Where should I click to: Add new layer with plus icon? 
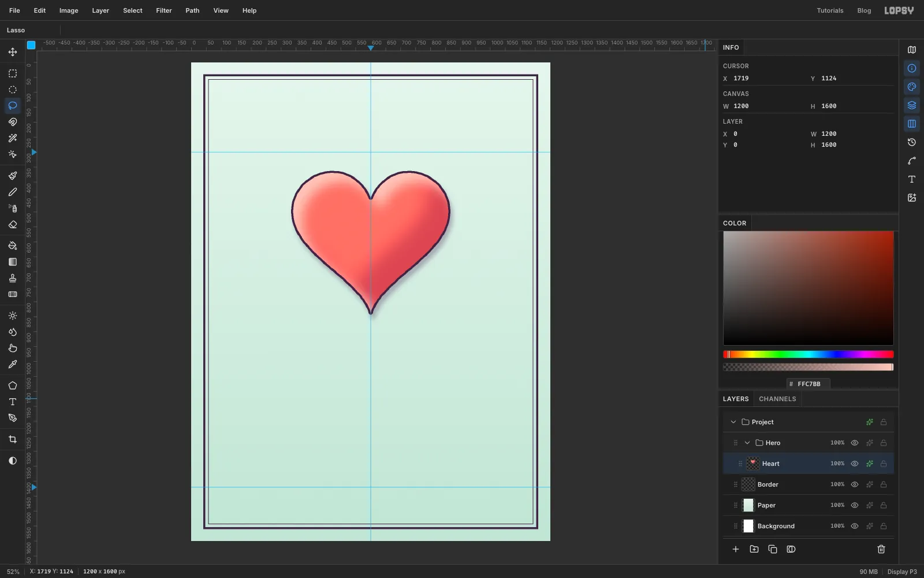736,549
